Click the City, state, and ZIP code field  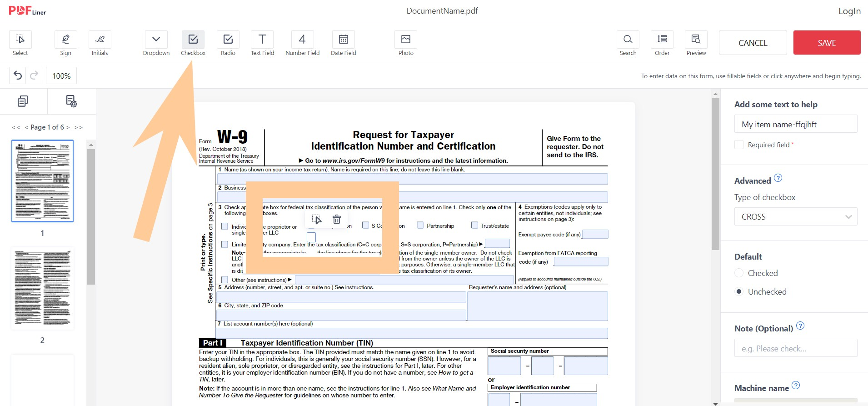(x=341, y=315)
